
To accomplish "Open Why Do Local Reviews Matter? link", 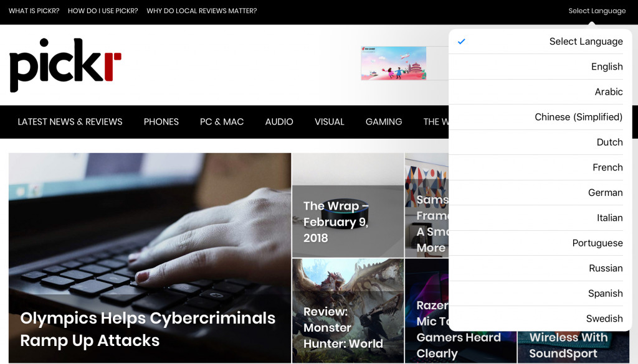I will point(201,11).
